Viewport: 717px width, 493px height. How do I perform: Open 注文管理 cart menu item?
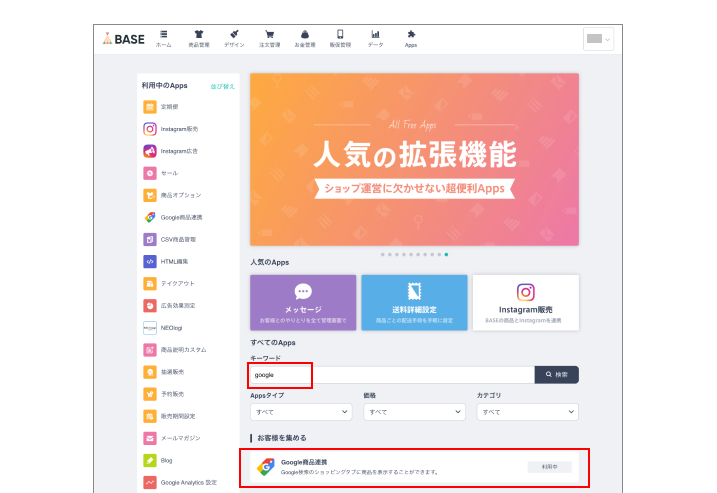[269, 39]
